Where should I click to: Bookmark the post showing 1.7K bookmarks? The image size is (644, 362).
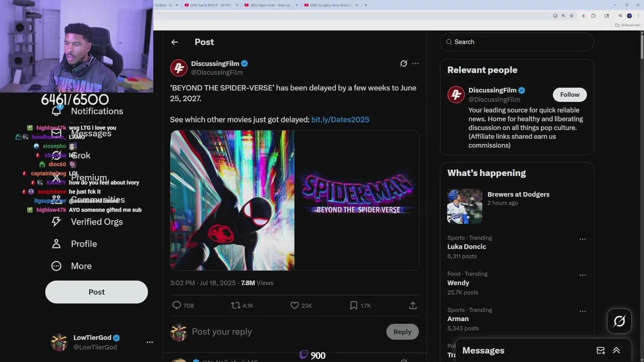(x=354, y=305)
